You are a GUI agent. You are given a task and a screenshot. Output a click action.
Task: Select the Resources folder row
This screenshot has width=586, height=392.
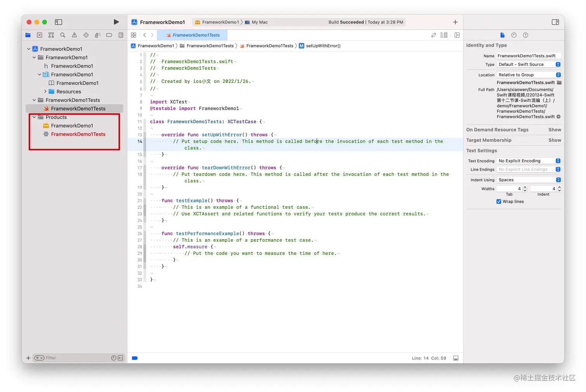(x=74, y=91)
